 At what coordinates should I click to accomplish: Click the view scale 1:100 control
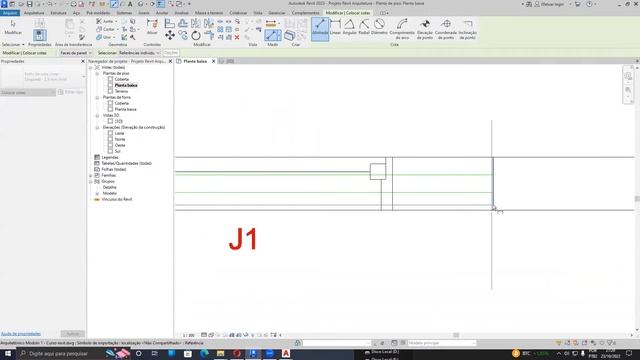coord(188,336)
